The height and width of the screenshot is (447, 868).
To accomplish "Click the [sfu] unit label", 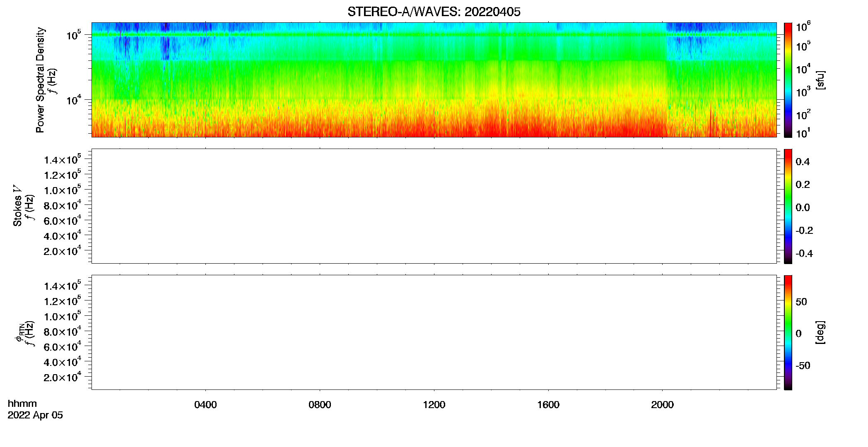I will click(x=820, y=80).
